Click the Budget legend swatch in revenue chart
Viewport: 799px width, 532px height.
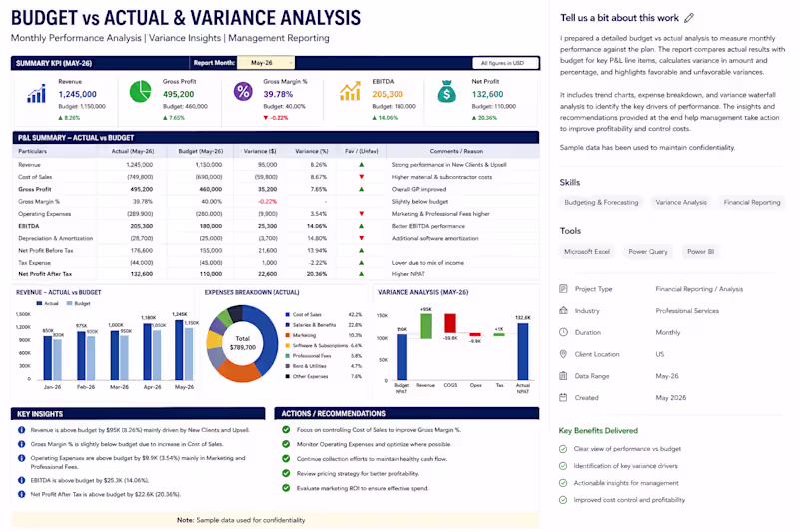[x=69, y=303]
